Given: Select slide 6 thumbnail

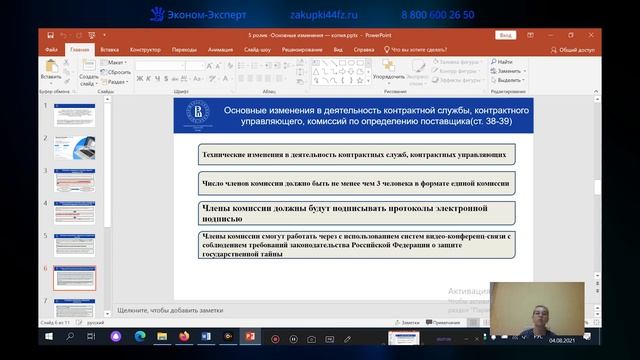Looking at the screenshot, I should click(x=74, y=278).
